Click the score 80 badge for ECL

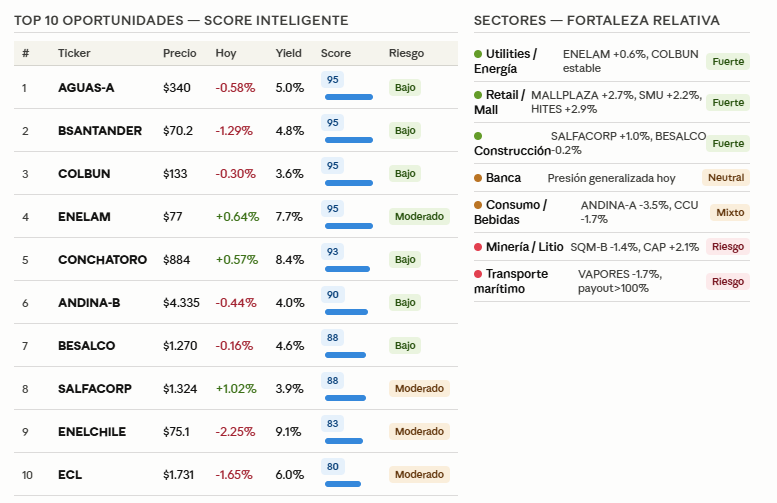pyautogui.click(x=333, y=466)
